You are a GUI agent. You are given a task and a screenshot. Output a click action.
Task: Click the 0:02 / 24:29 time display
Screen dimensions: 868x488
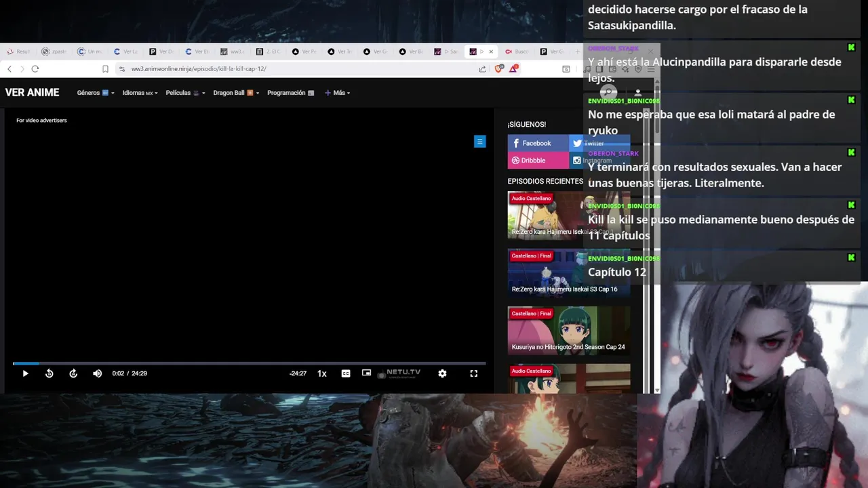tap(130, 373)
